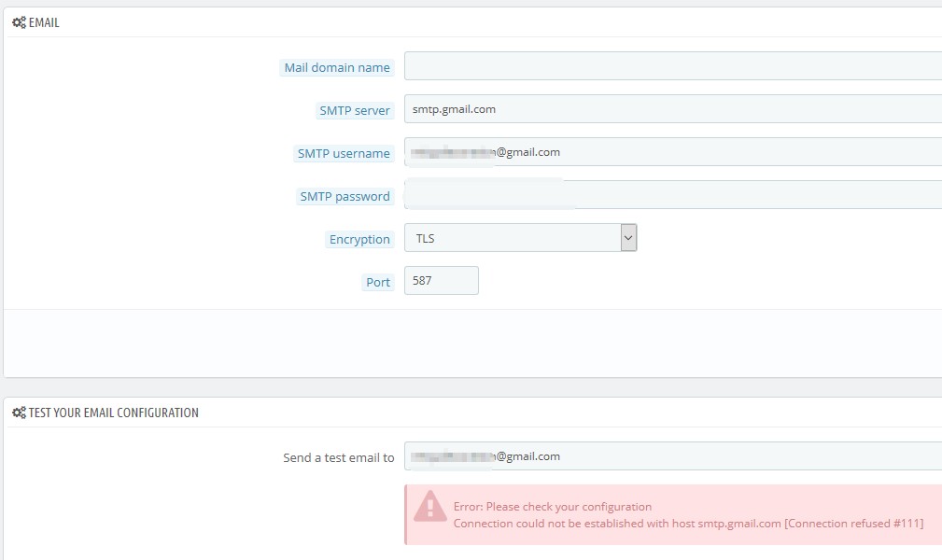Open the Encryption dropdown arrow
The height and width of the screenshot is (560, 942).
(628, 238)
